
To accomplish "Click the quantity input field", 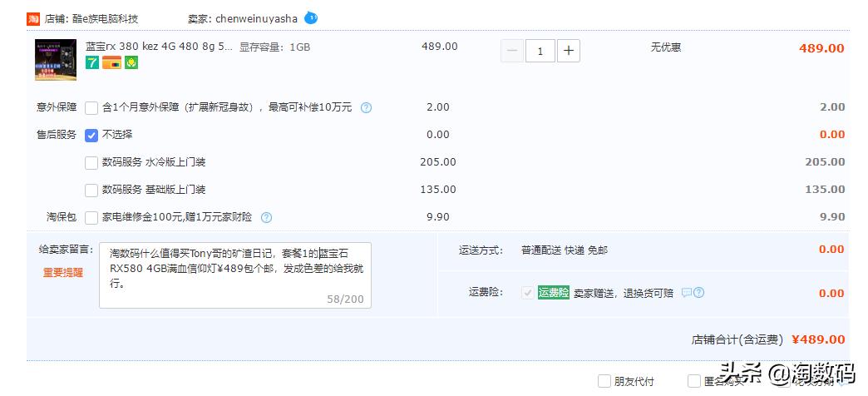I will (540, 52).
